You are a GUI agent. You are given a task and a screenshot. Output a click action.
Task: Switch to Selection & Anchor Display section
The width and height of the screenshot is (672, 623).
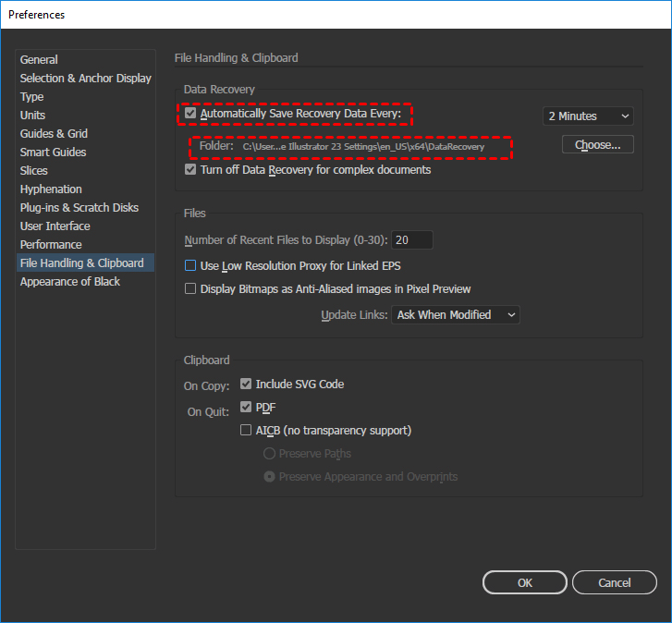(x=85, y=79)
